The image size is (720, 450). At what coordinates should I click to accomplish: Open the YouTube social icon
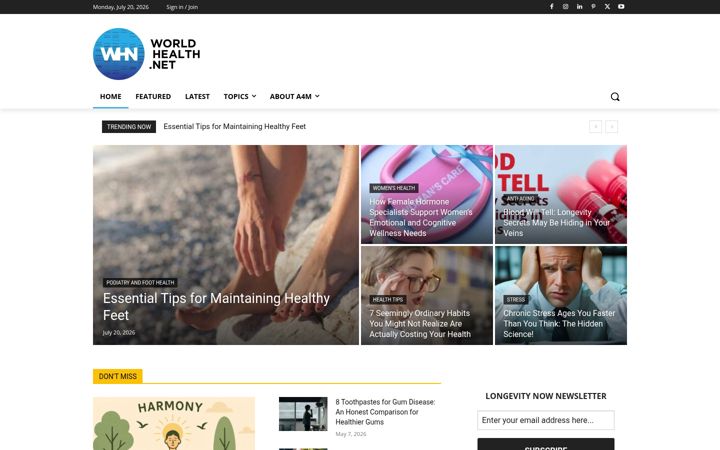[621, 7]
